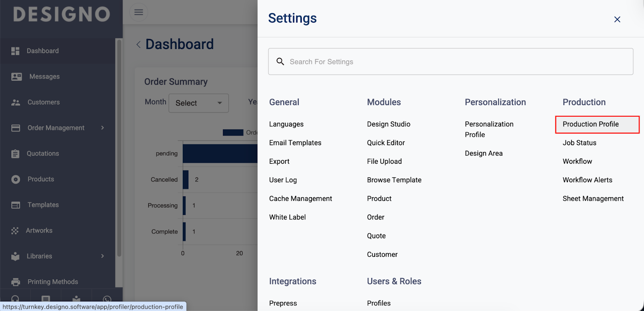Click the navy Order legend swatch

click(x=233, y=132)
